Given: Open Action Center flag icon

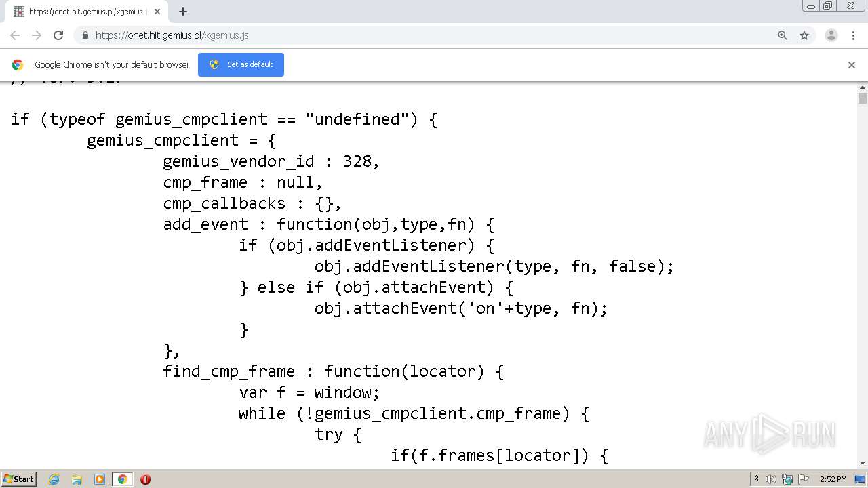Looking at the screenshot, I should point(803,479).
